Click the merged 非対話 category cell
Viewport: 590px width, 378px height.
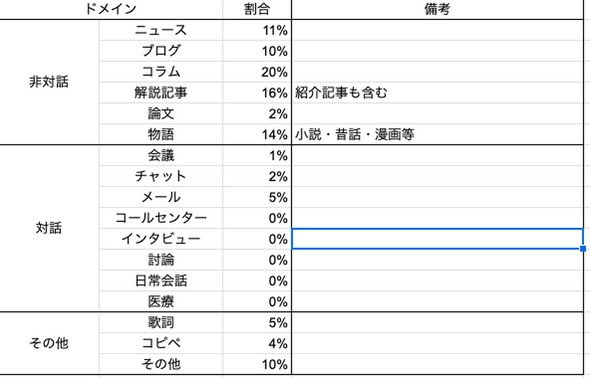tap(49, 82)
